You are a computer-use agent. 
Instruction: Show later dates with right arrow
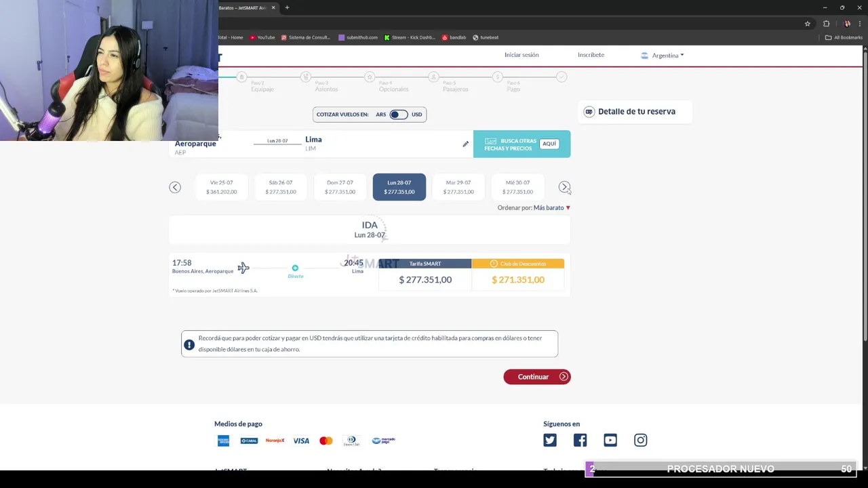coord(564,187)
